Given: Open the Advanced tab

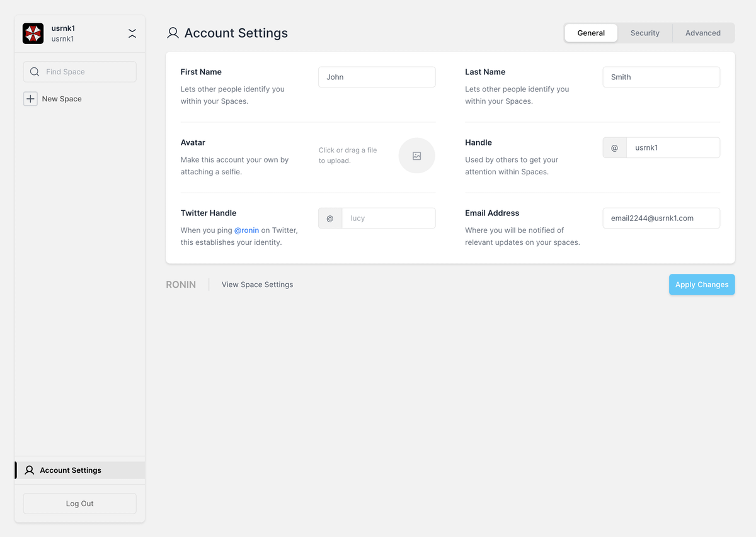Looking at the screenshot, I should click(x=702, y=33).
